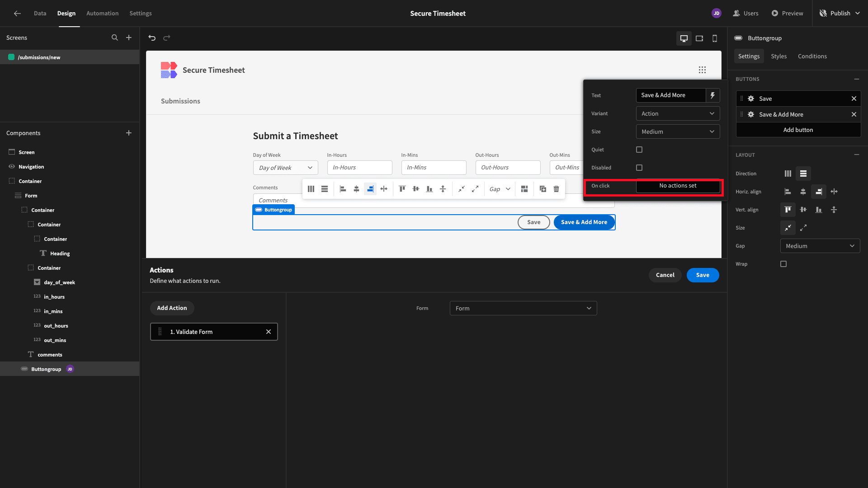
Task: Add a new screen with plus icon
Action: (x=129, y=38)
